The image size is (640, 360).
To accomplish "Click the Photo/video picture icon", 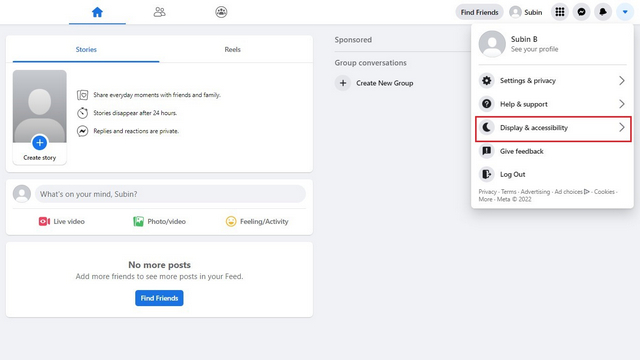I will (x=138, y=222).
